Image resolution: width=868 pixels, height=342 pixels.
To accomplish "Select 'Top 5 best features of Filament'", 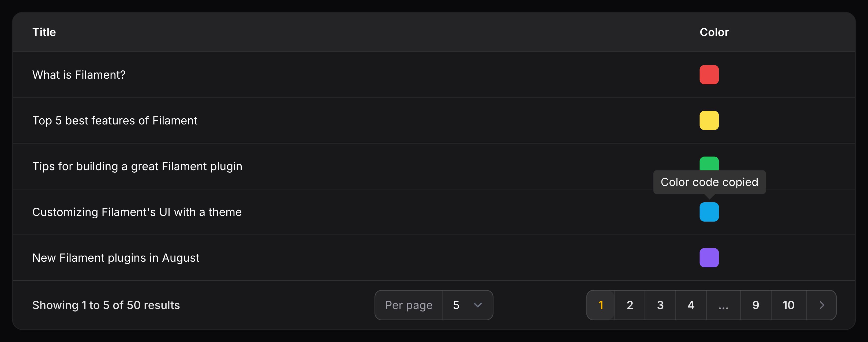I will [115, 120].
